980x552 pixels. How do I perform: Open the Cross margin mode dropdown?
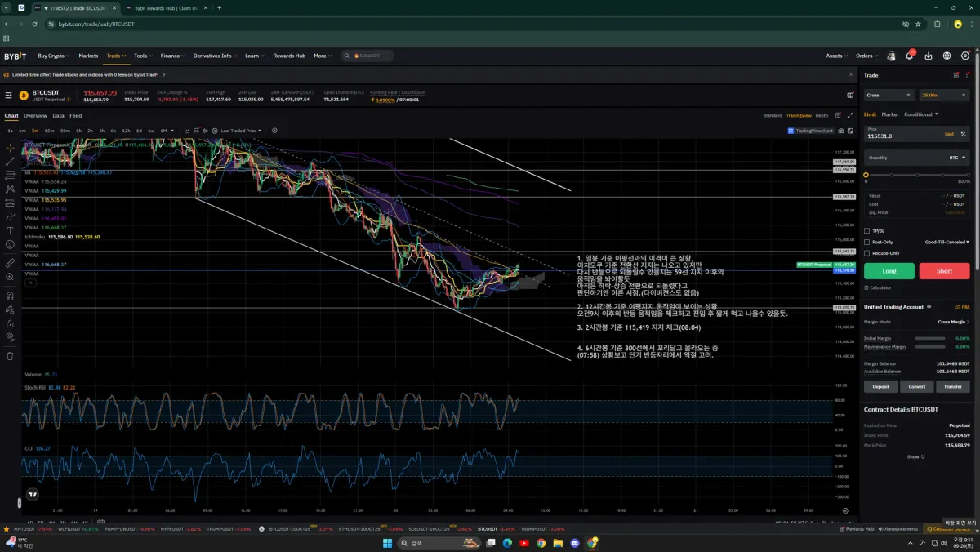point(889,95)
